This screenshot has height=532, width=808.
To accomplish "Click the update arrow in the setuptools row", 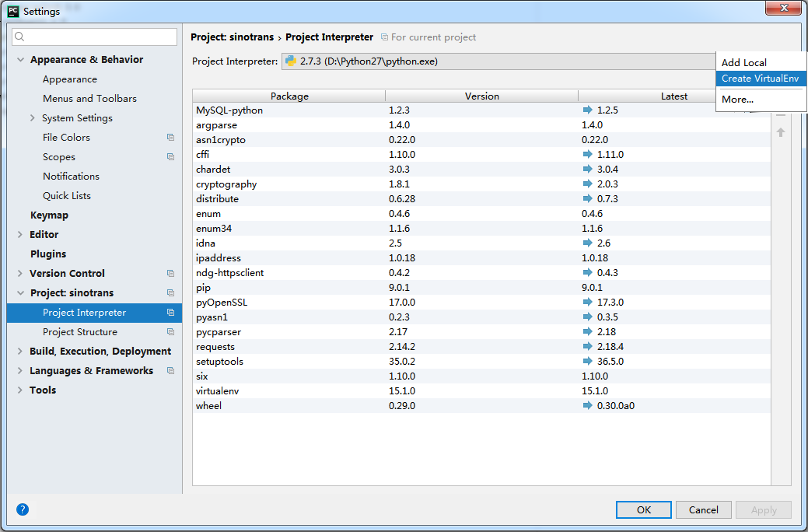I will click(587, 361).
